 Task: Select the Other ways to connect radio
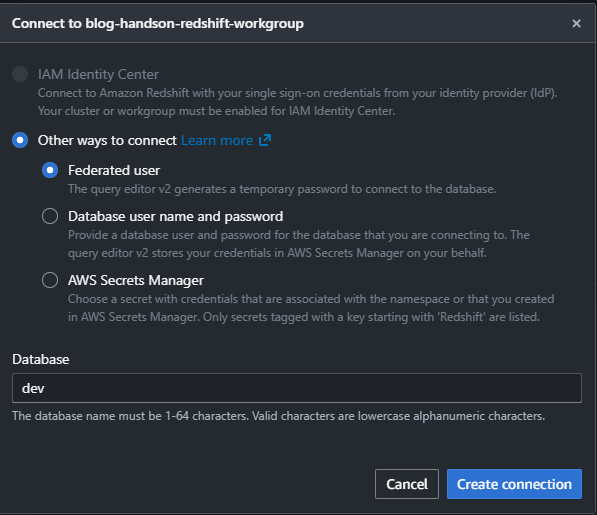[x=20, y=140]
